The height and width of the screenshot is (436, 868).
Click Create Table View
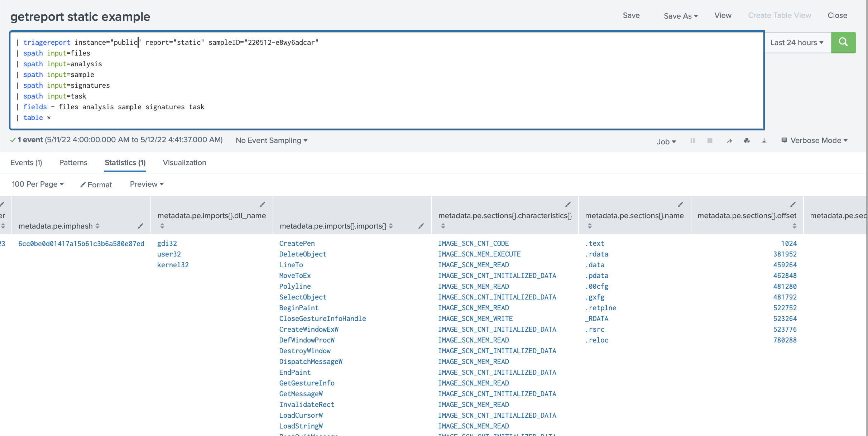pyautogui.click(x=780, y=15)
